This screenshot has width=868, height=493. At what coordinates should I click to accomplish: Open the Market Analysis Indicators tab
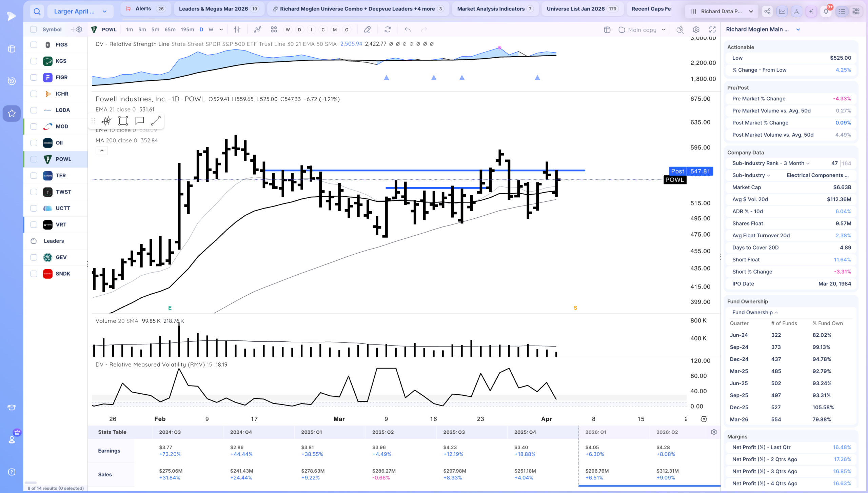(x=495, y=9)
